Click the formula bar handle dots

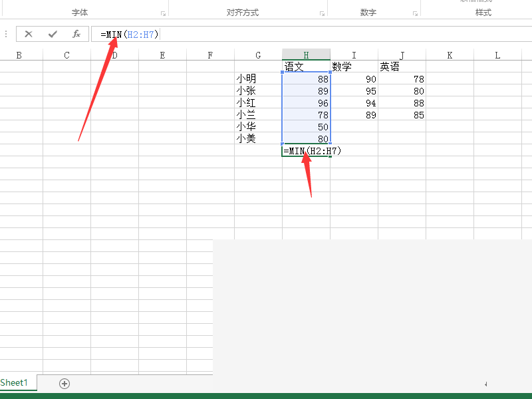(x=6, y=34)
